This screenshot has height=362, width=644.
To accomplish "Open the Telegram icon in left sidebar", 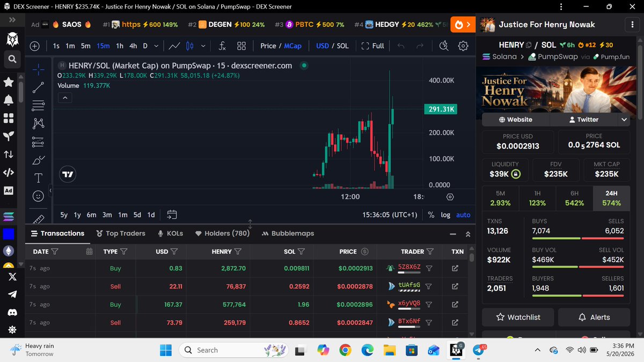I will pyautogui.click(x=12, y=294).
